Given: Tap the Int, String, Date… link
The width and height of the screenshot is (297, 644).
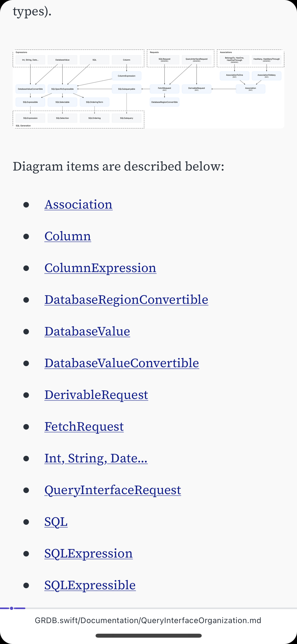Looking at the screenshot, I should (96, 458).
